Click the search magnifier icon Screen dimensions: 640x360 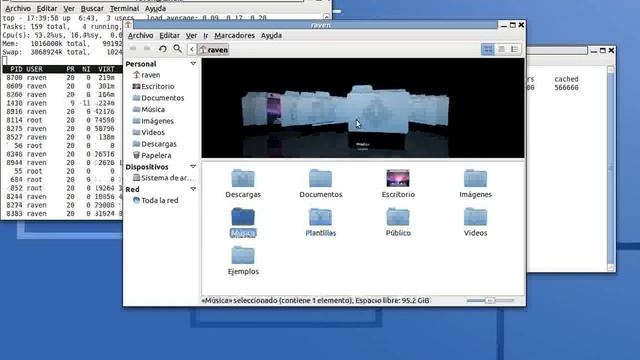(x=177, y=49)
